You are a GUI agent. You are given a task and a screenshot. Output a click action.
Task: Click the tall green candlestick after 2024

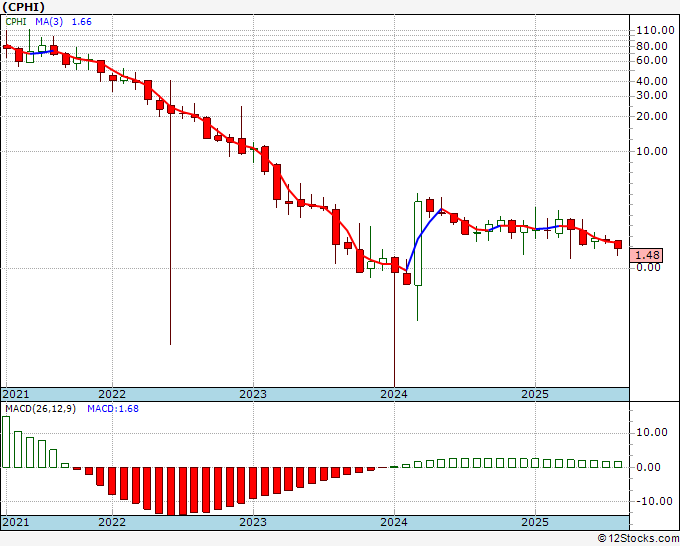418,243
